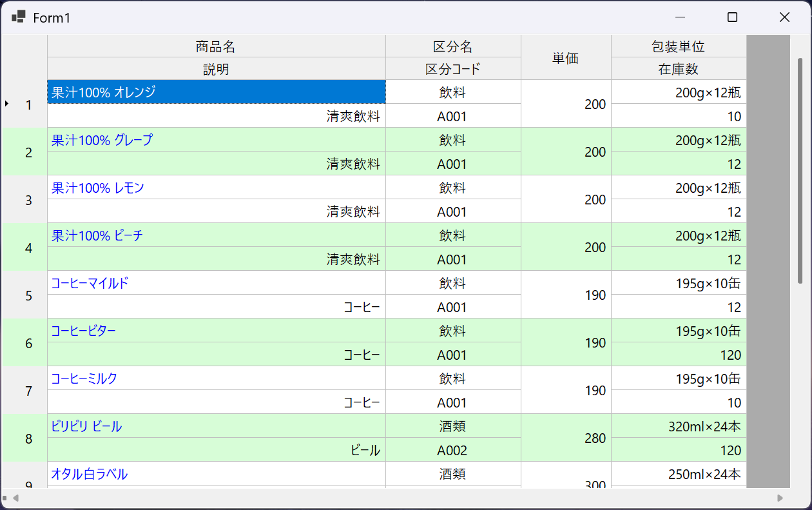Click unit price 200 in row 1

click(x=566, y=104)
